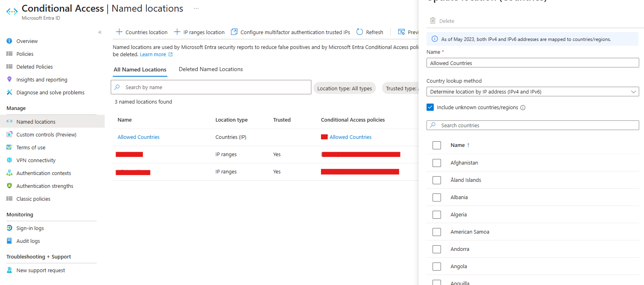Click the Overview info icon

click(9, 41)
